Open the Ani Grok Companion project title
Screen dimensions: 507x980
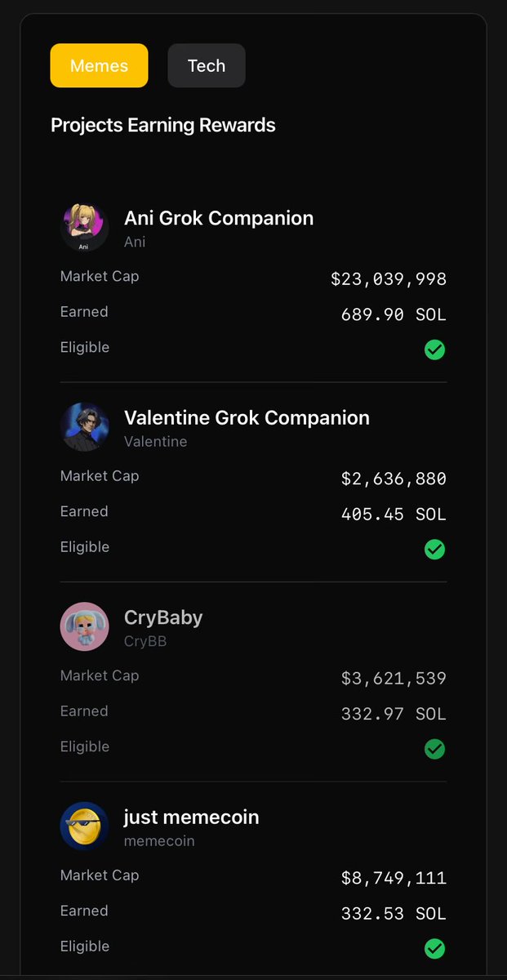click(x=219, y=218)
